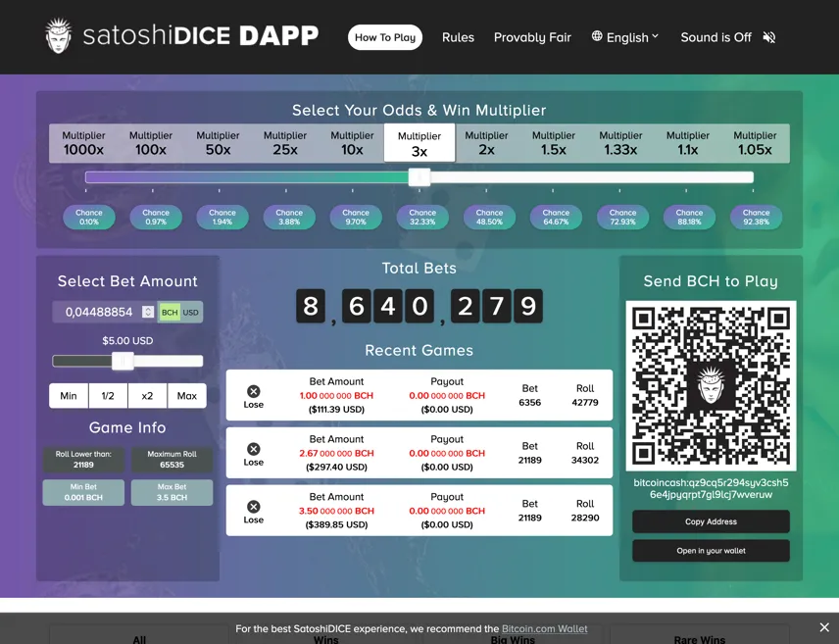Click the Chance 0.10% pill

pyautogui.click(x=89, y=217)
